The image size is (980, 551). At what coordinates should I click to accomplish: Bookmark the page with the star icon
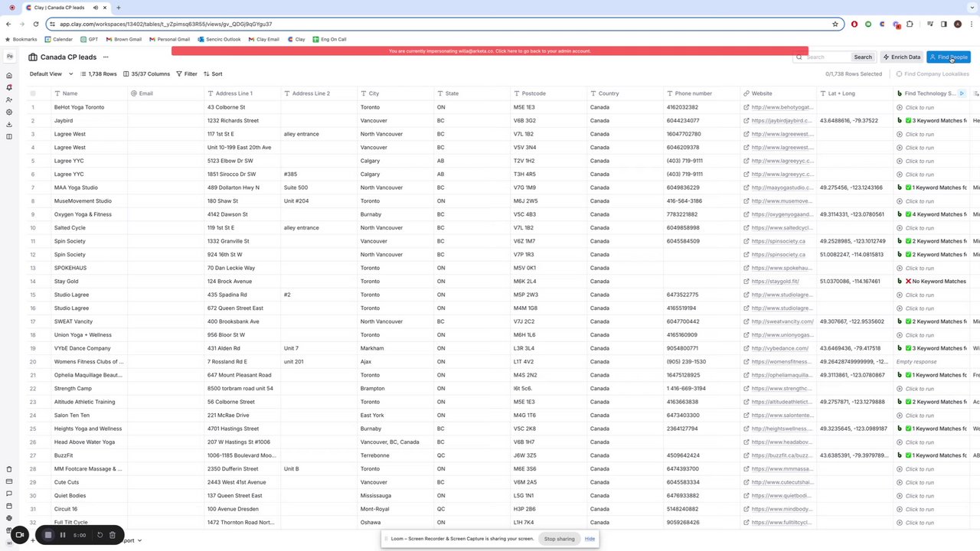click(x=835, y=24)
